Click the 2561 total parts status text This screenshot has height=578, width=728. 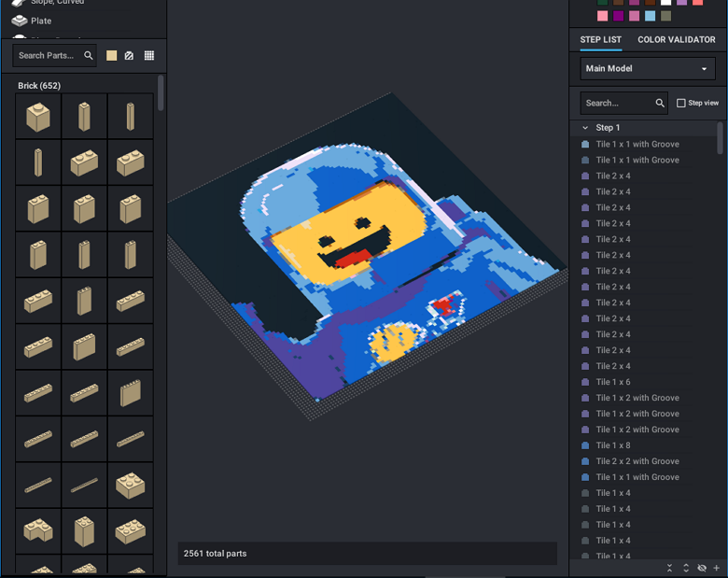click(x=215, y=554)
